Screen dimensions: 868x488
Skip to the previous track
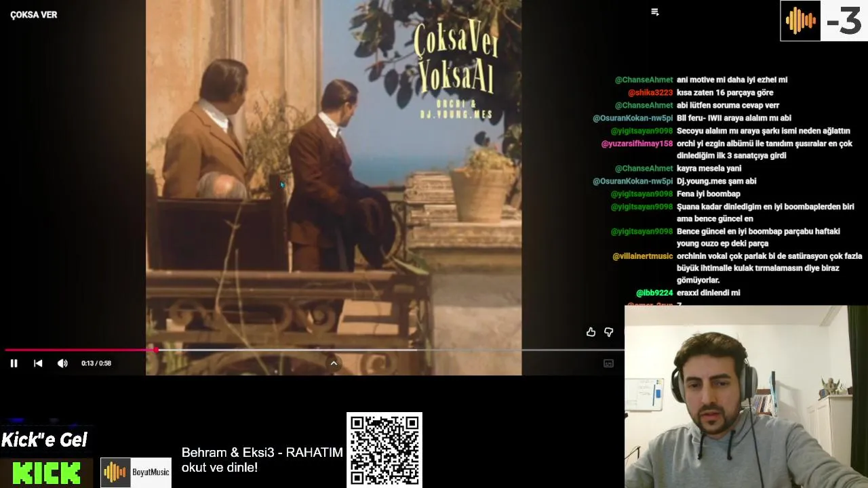click(x=38, y=363)
